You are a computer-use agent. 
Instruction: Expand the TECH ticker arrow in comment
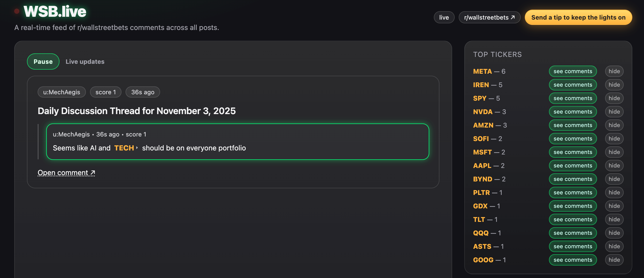(137, 148)
